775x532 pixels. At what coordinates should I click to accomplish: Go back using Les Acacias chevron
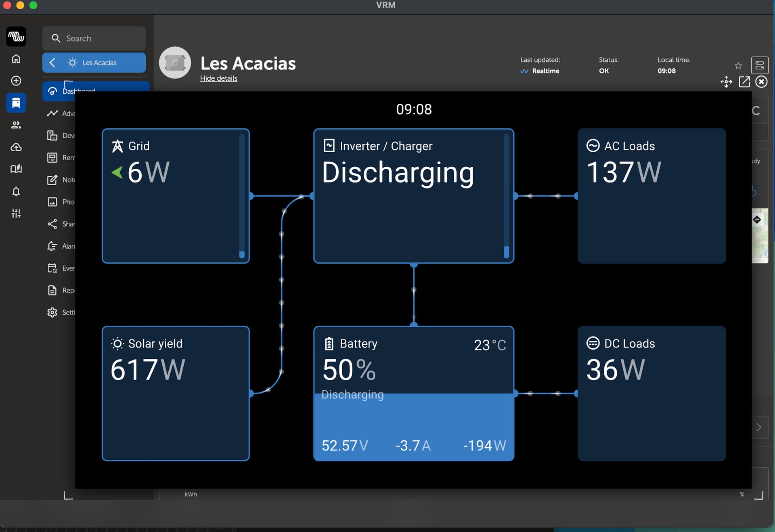point(52,63)
